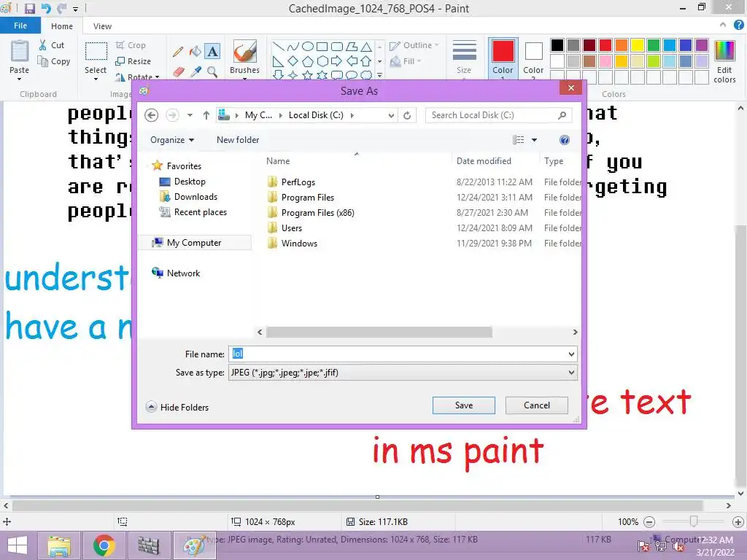Open the Customize Quick Access Toolbar dropdown
Image resolution: width=747 pixels, height=560 pixels.
[75, 9]
